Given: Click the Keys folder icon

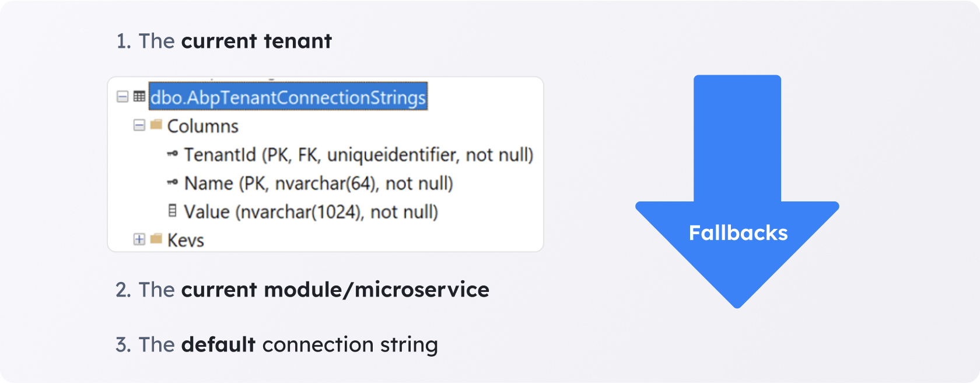Looking at the screenshot, I should [156, 239].
